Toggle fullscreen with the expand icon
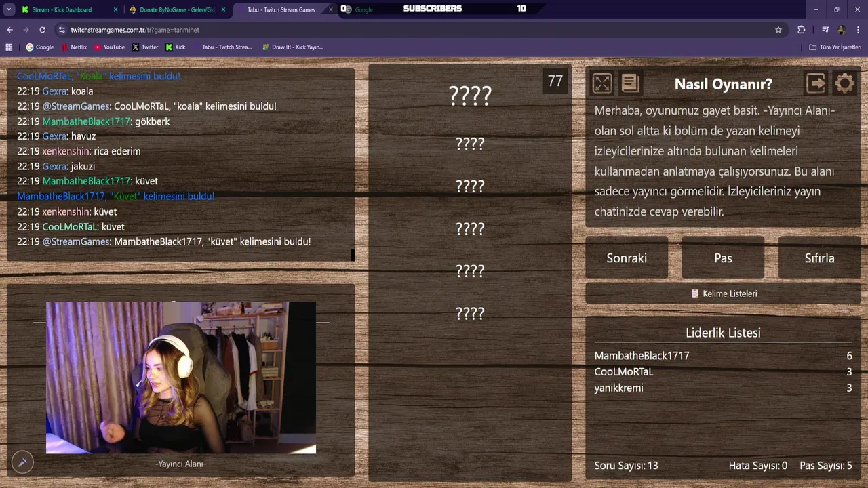 click(602, 83)
